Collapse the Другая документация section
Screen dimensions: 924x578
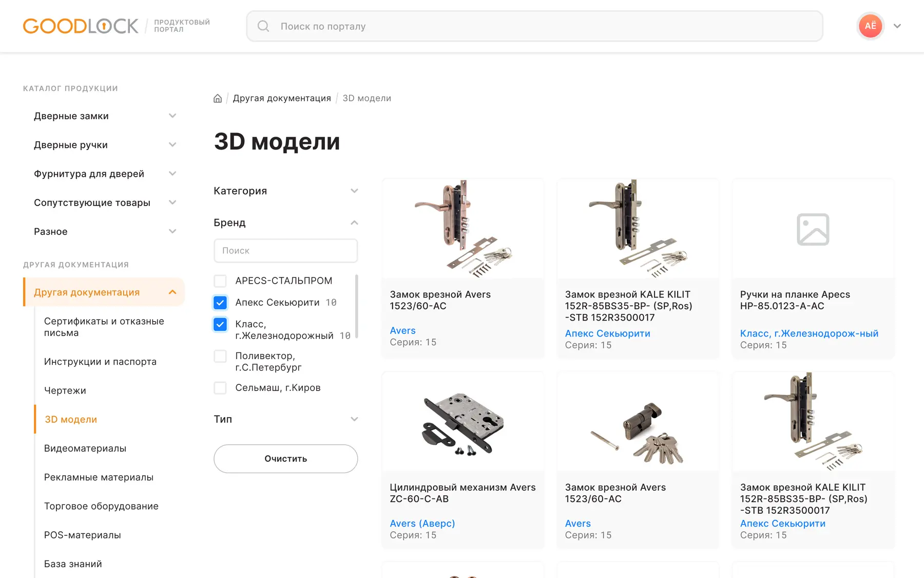point(172,292)
